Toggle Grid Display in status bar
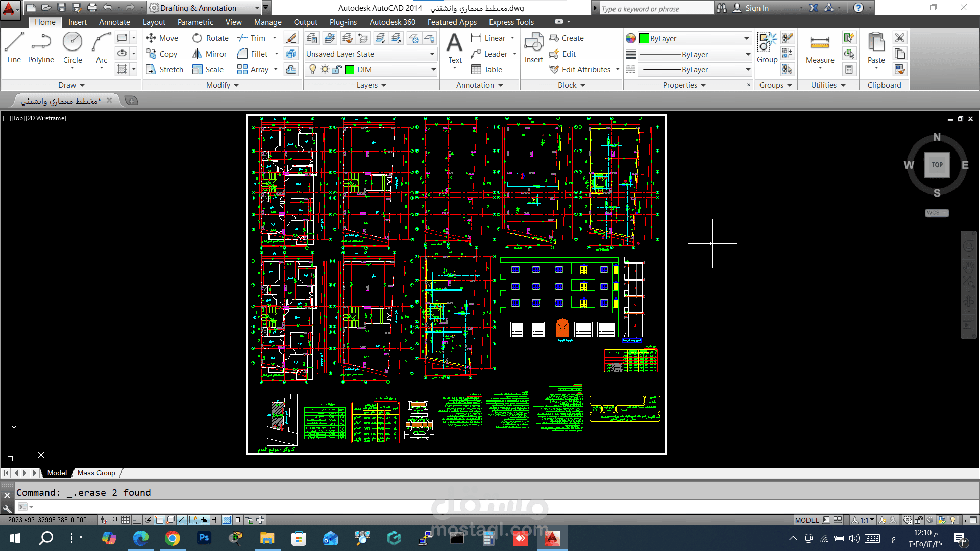 coord(125,520)
